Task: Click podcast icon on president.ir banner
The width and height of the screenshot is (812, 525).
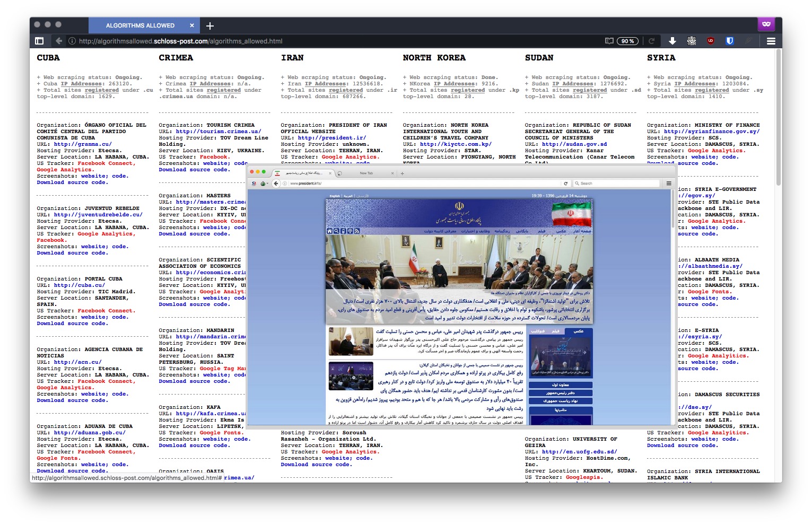Action: point(350,231)
